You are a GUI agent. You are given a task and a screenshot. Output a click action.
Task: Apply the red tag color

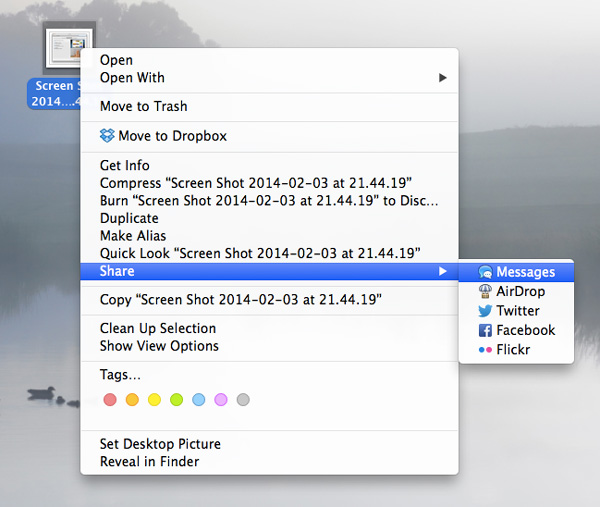(x=110, y=399)
